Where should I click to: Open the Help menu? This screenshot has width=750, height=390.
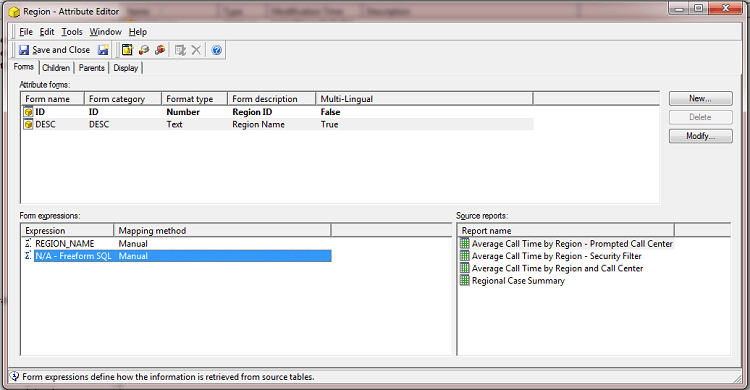pos(138,32)
